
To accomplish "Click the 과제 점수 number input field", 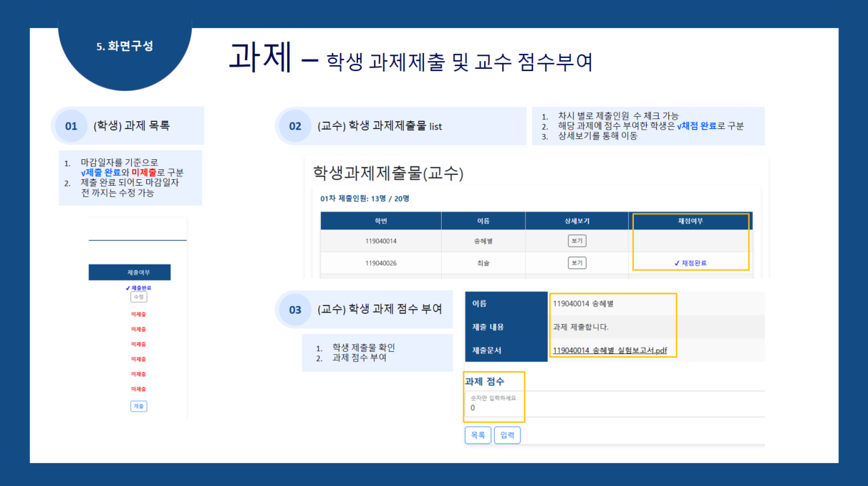I will 494,408.
